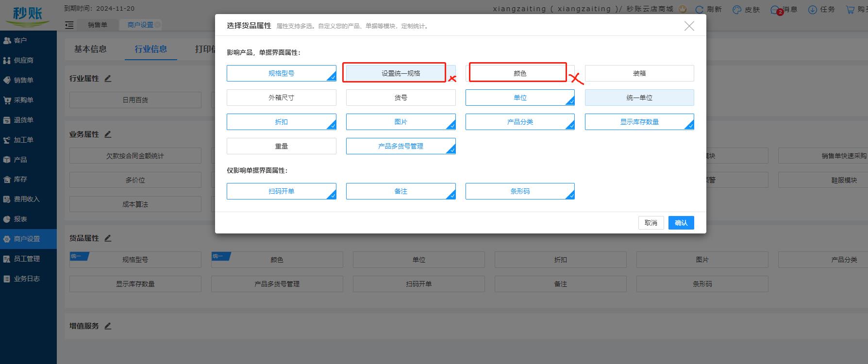Toggle the 规格型号 attribute
The width and height of the screenshot is (868, 364).
282,73
